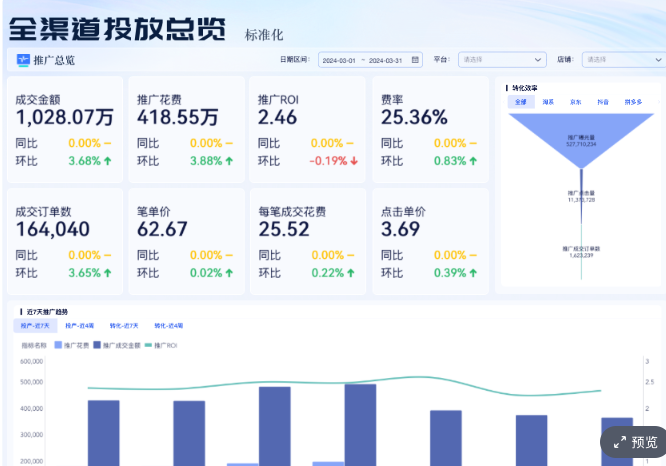Open the calendar icon in date range

click(x=415, y=60)
